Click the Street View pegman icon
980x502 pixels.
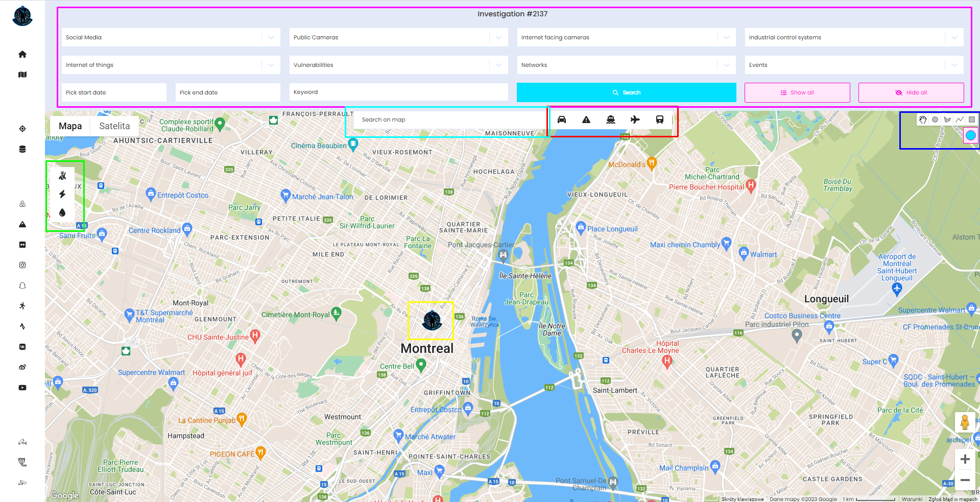[x=965, y=422]
